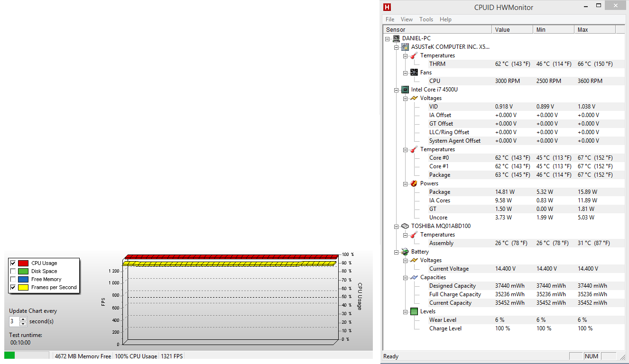The height and width of the screenshot is (364, 629).
Task: Open the View menu in HWMonitor
Action: tap(407, 19)
